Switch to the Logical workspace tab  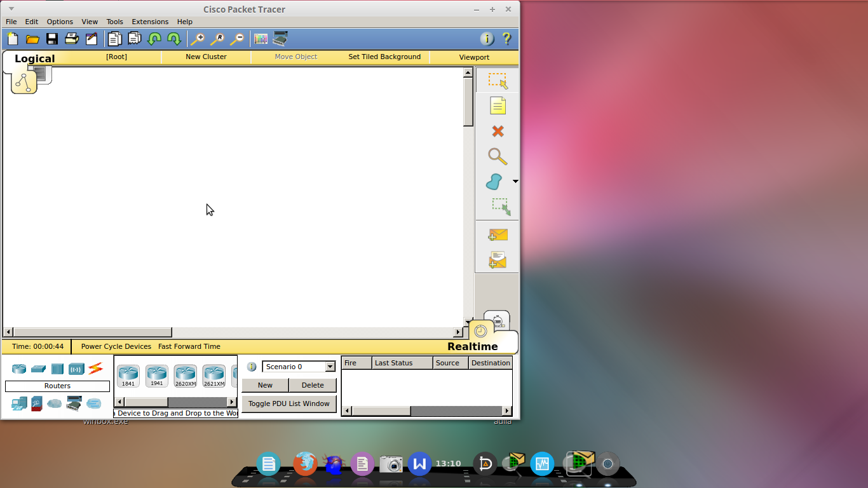tap(35, 58)
